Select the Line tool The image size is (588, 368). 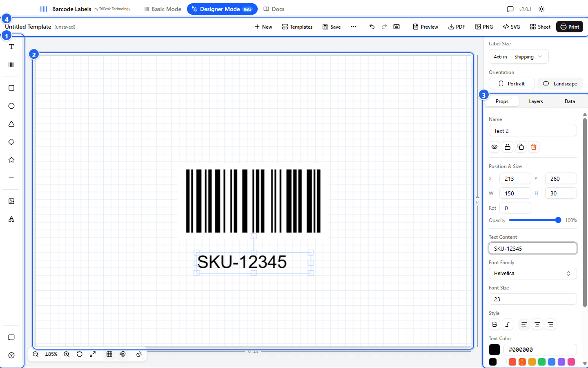click(11, 178)
